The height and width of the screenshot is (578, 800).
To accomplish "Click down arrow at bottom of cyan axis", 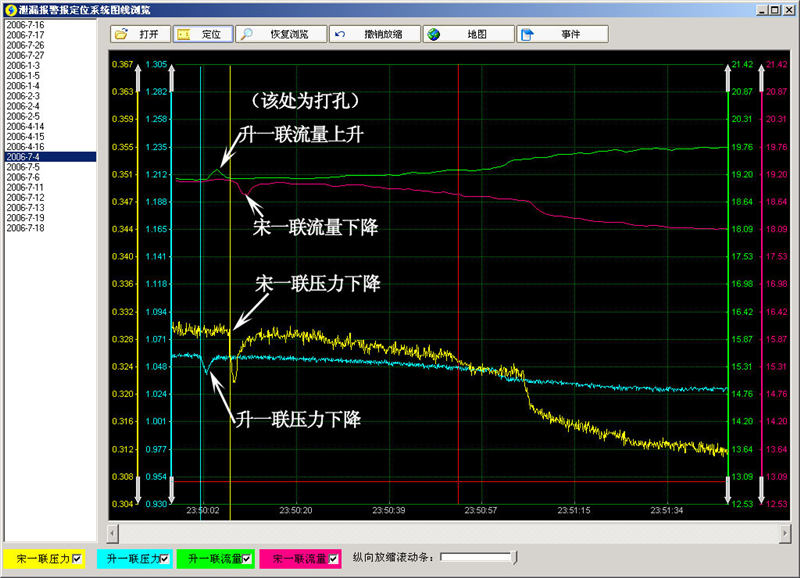I will click(171, 490).
